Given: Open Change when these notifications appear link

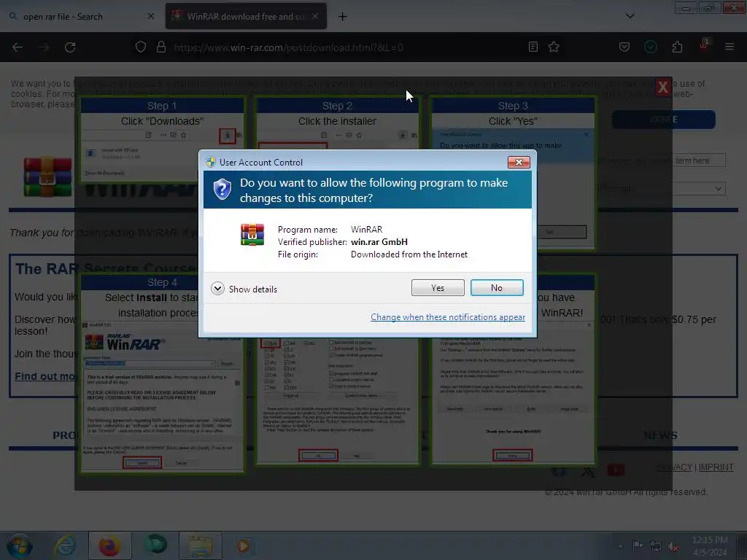Looking at the screenshot, I should click(x=448, y=317).
